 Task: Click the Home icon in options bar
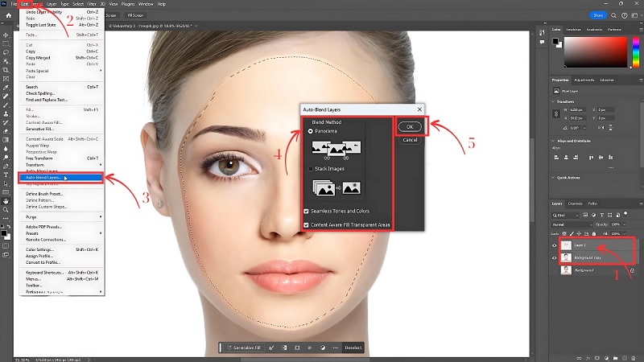pos(9,15)
